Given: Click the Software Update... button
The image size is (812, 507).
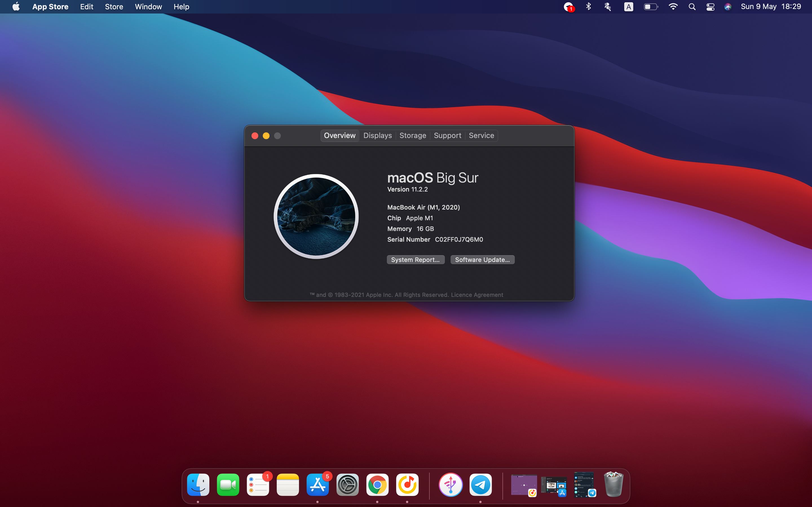Looking at the screenshot, I should [482, 259].
